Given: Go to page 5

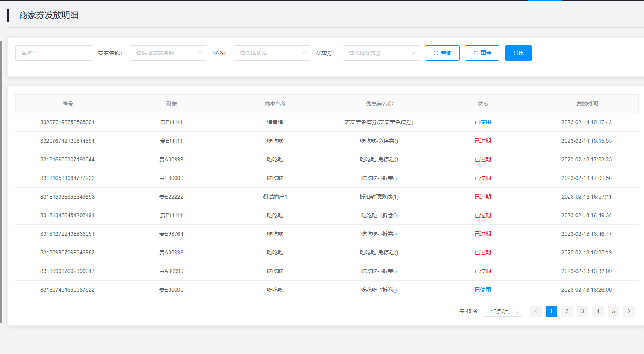Looking at the screenshot, I should tap(613, 311).
